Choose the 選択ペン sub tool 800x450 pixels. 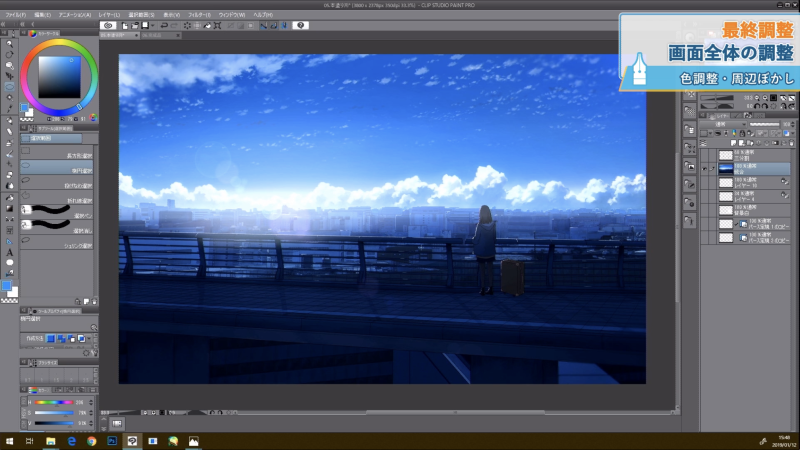[x=57, y=211]
